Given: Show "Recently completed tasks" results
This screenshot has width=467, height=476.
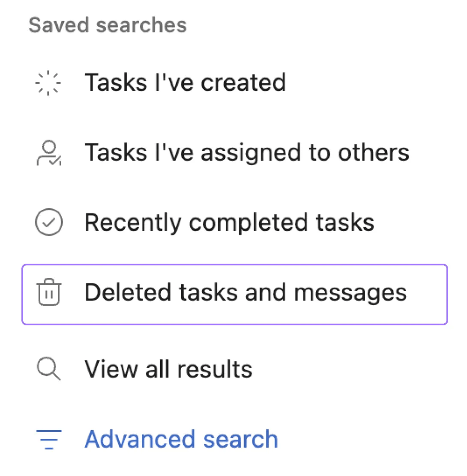Looking at the screenshot, I should (x=229, y=223).
